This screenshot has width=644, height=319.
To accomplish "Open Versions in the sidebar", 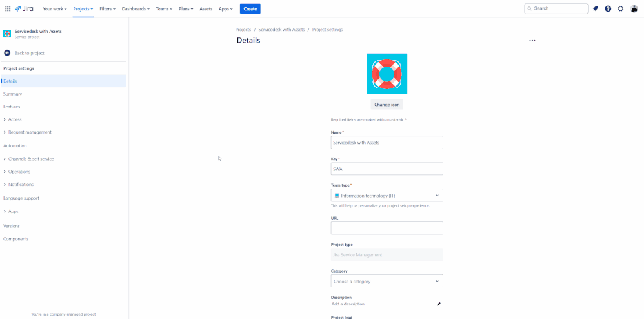I will click(12, 226).
